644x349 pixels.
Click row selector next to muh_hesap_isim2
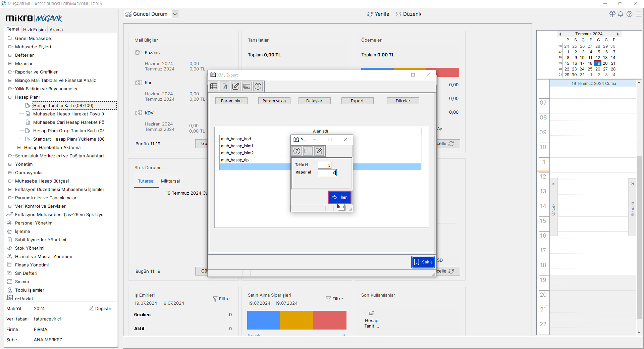[x=217, y=153]
